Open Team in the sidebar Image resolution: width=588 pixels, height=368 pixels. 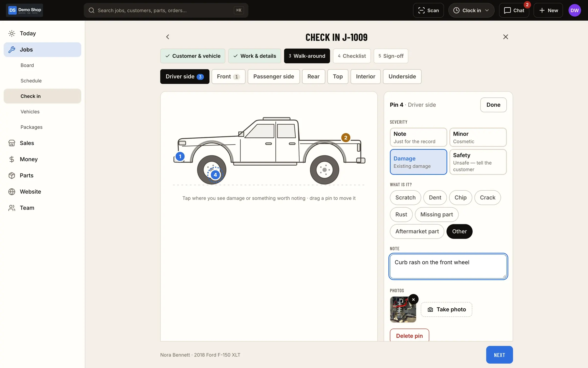pyautogui.click(x=42, y=208)
